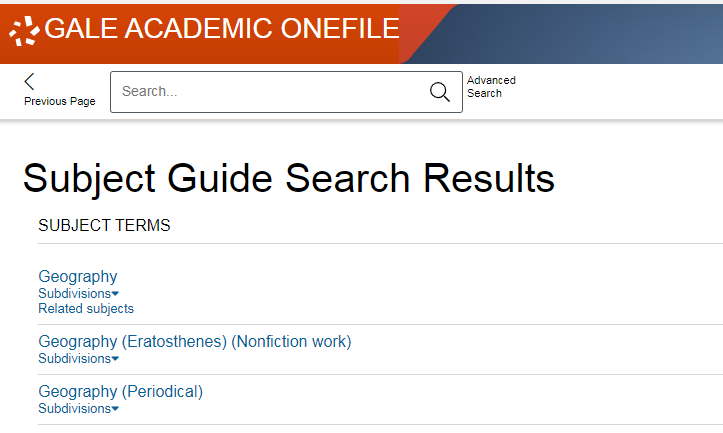This screenshot has height=433, width=723.
Task: Expand Subdivisions under the Geography term
Action: coord(74,294)
